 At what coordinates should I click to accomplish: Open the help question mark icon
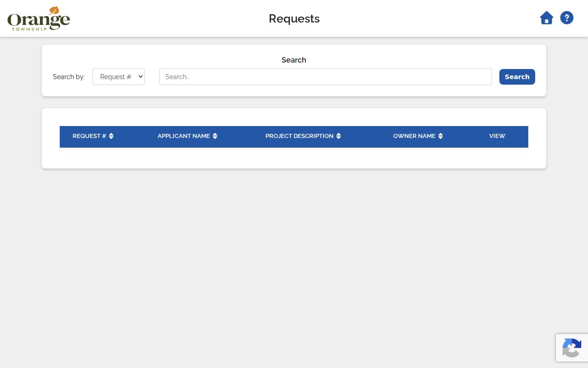pyautogui.click(x=567, y=18)
